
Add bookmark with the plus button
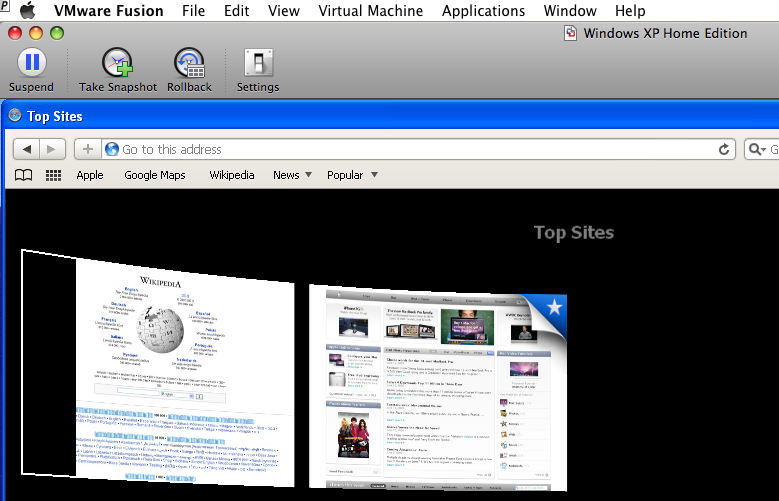(87, 149)
